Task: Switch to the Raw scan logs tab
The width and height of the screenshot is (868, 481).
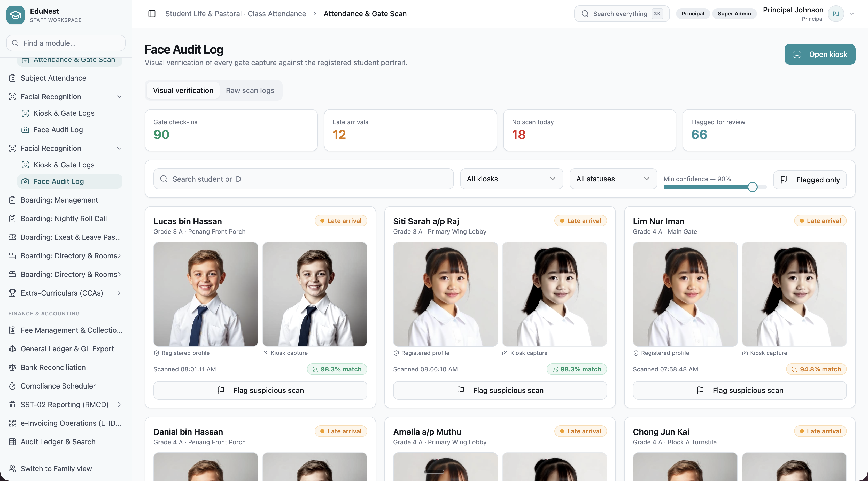Action: point(250,91)
